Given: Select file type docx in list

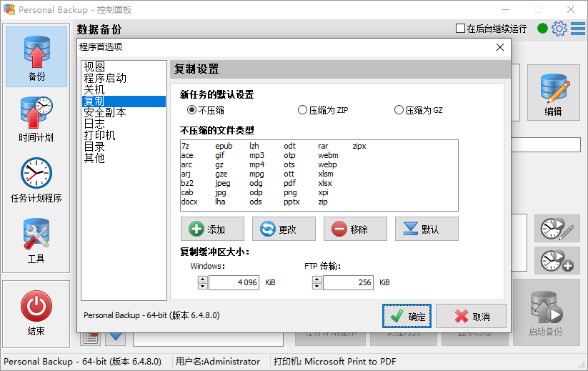Looking at the screenshot, I should coord(189,202).
